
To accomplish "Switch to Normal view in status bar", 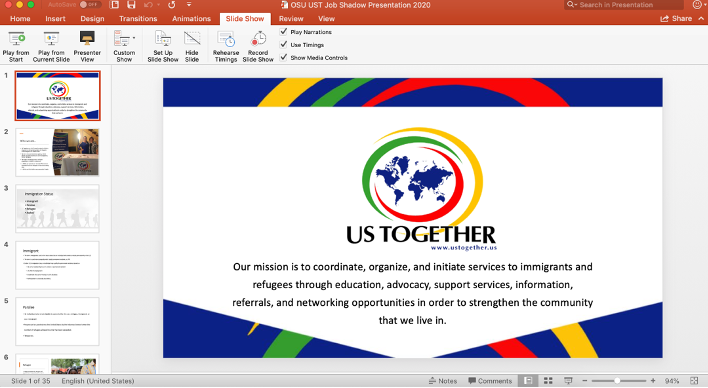I will [528, 381].
